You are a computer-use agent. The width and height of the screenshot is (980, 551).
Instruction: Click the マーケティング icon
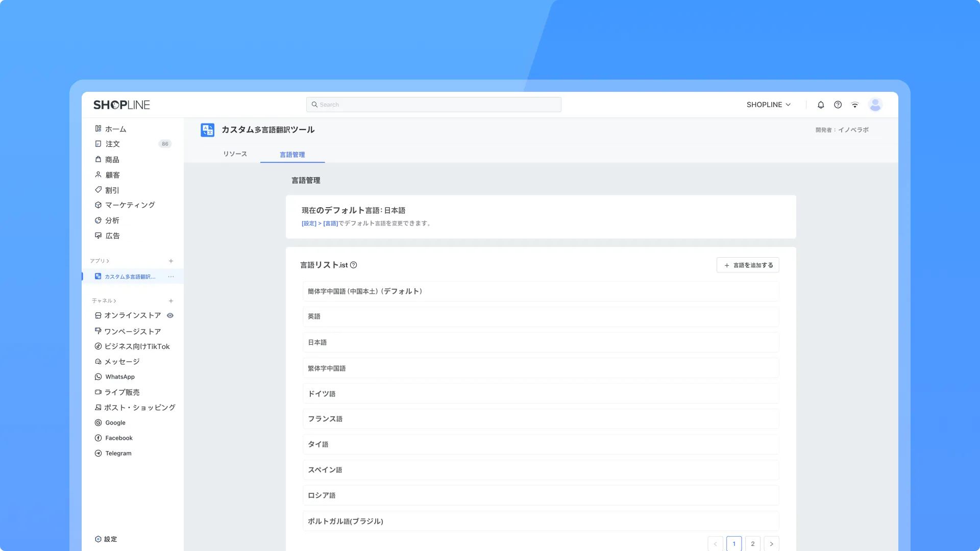click(x=98, y=205)
